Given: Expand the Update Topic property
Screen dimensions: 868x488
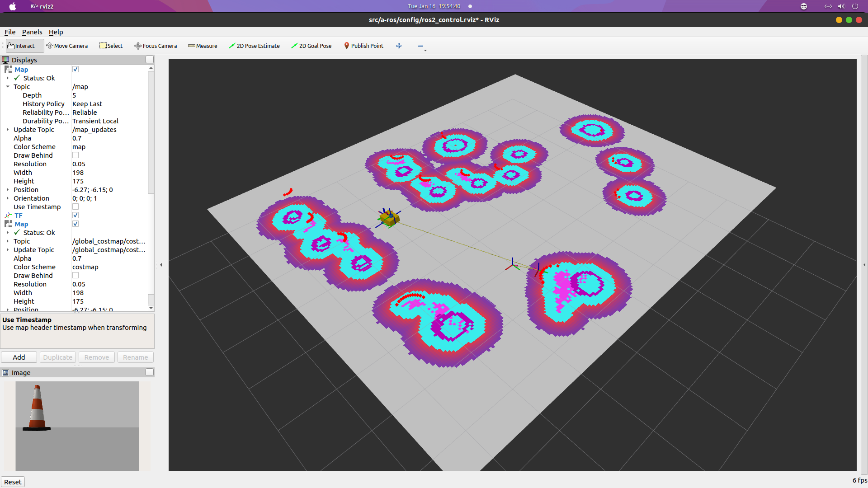Looking at the screenshot, I should [x=8, y=130].
